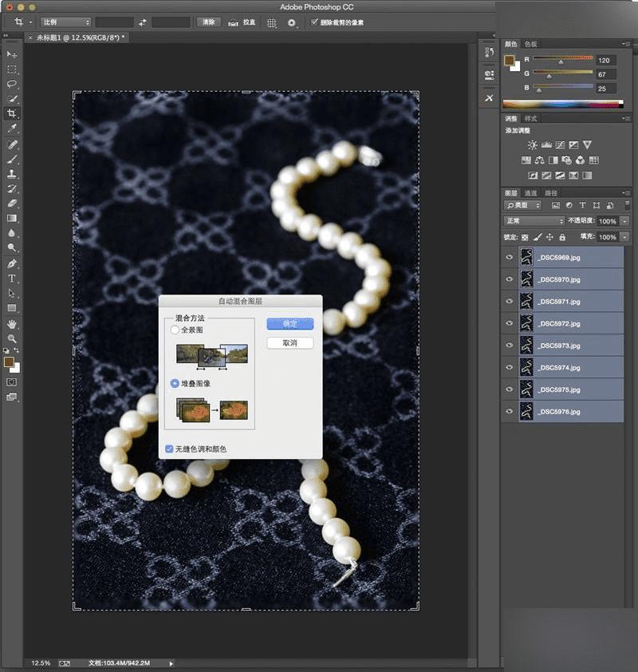Image resolution: width=638 pixels, height=672 pixels.
Task: Add a Levels adjustment
Action: [x=546, y=145]
